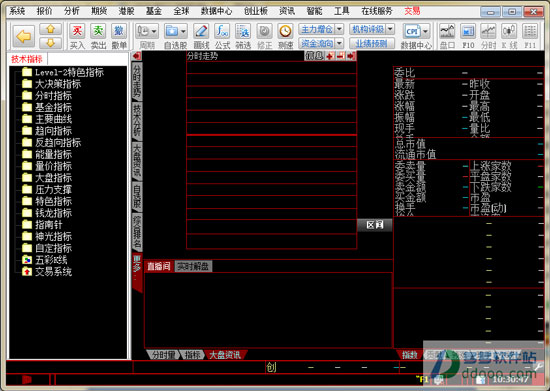Viewport: 550px width, 391px height.
Task: Click the 主力增仓 button
Action: 317,29
